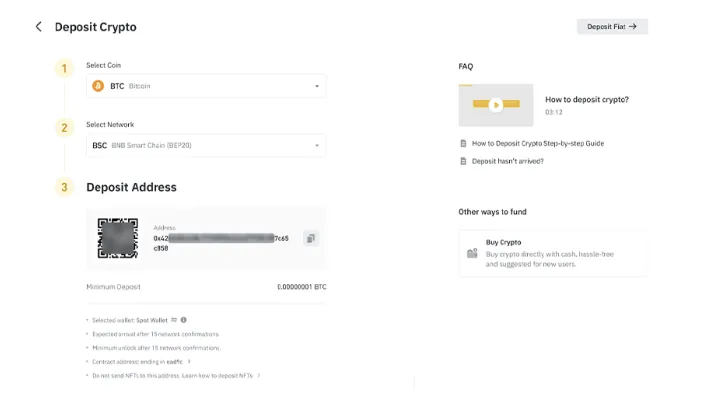Click the document icon beside Deposit hasn't arrived

(x=463, y=160)
